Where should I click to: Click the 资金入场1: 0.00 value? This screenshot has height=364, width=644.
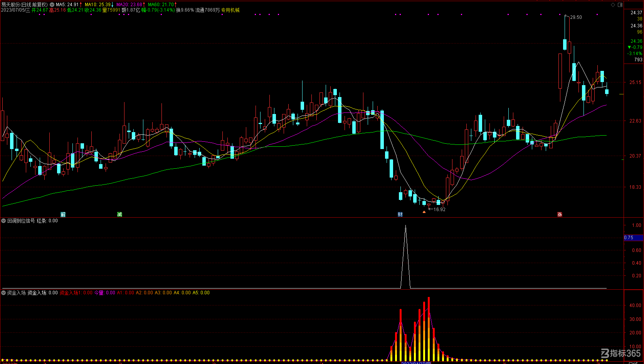(x=76, y=293)
